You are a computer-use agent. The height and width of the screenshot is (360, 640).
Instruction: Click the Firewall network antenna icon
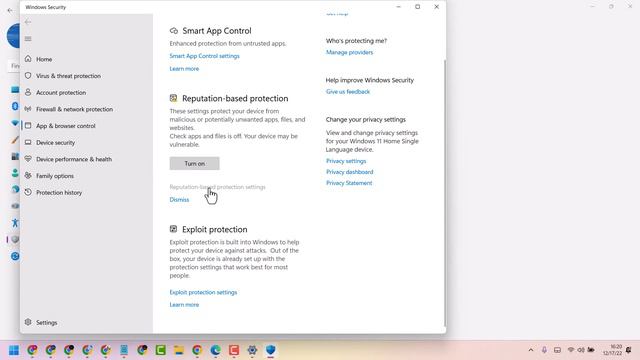(x=28, y=109)
